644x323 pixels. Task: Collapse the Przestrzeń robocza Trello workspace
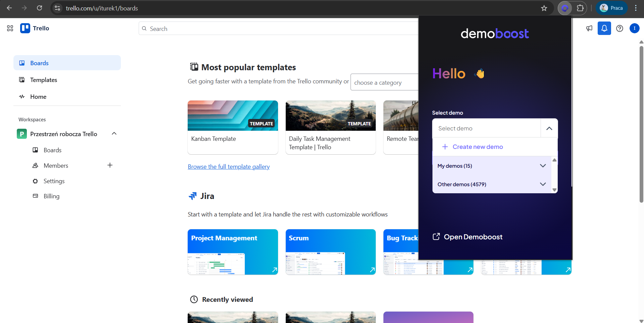(x=114, y=133)
